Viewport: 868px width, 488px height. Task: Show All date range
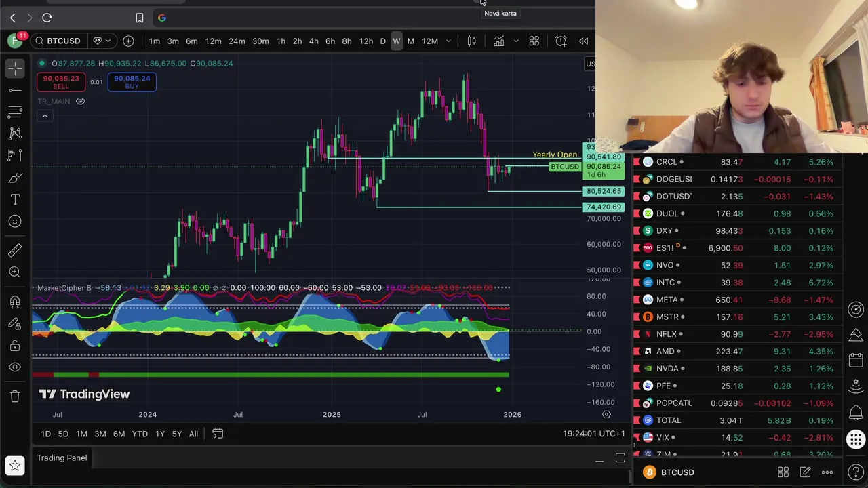pyautogui.click(x=193, y=434)
